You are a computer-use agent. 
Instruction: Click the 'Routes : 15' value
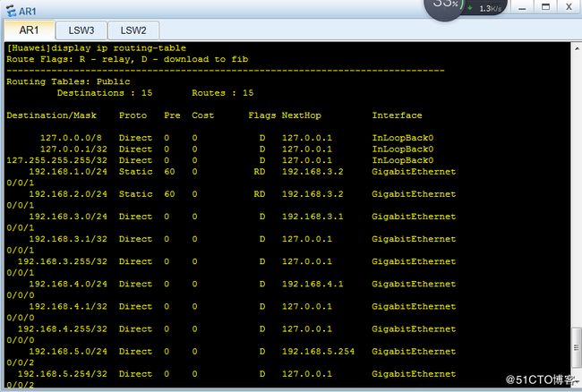pos(223,93)
